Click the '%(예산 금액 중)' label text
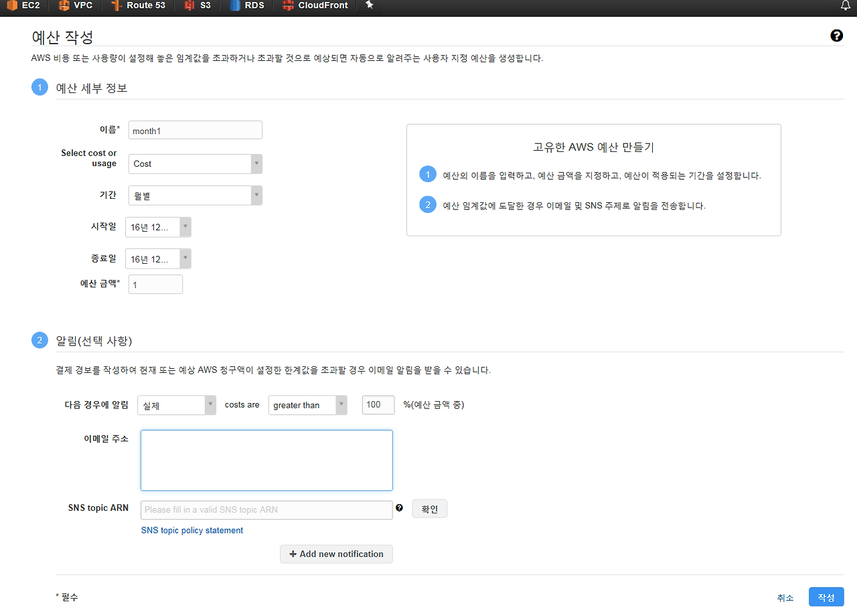This screenshot has width=857, height=616. point(433,404)
